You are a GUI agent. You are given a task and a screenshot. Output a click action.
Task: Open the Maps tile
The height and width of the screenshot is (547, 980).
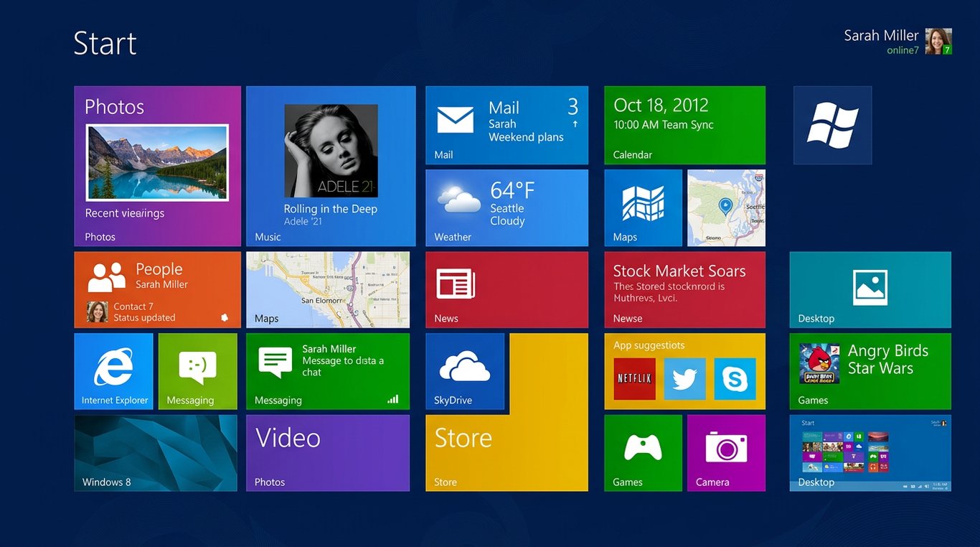[643, 207]
